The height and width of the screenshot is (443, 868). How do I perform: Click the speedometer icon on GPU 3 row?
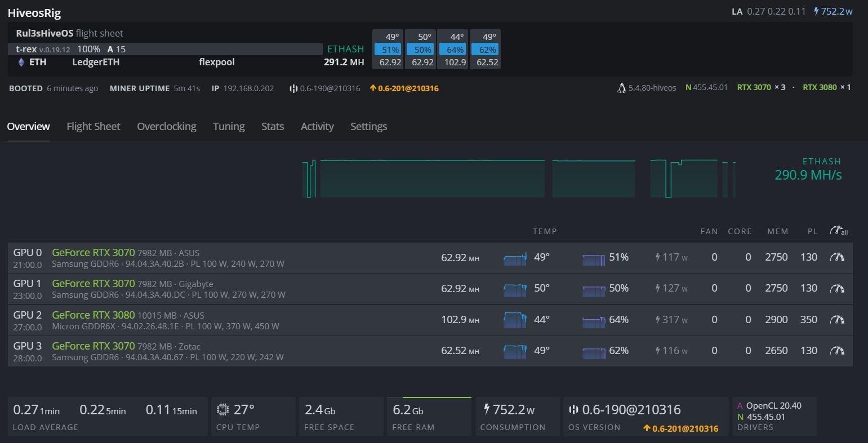[836, 351]
